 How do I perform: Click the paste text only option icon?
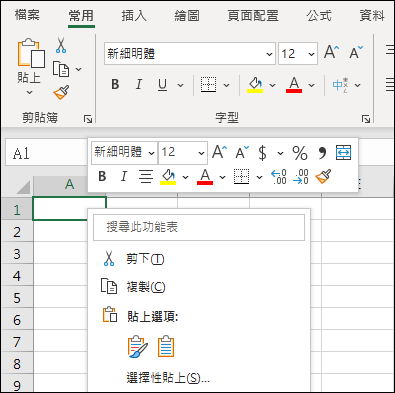pos(166,347)
